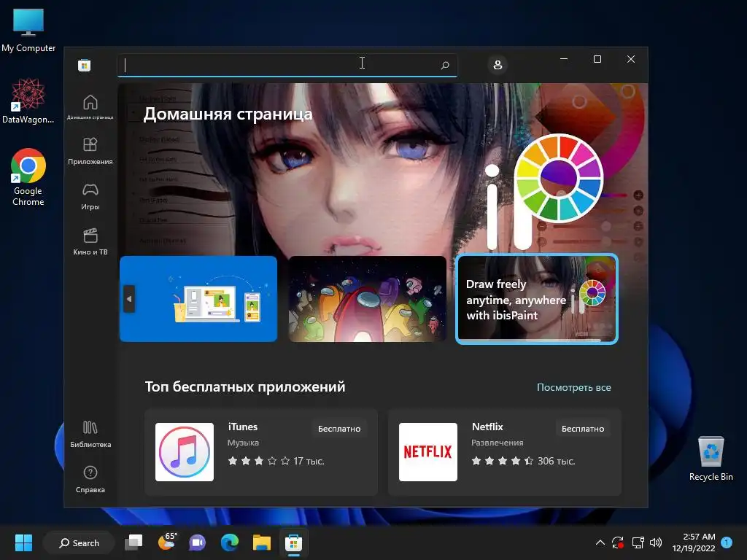
Task: Click previous arrow on carousel
Action: [129, 299]
